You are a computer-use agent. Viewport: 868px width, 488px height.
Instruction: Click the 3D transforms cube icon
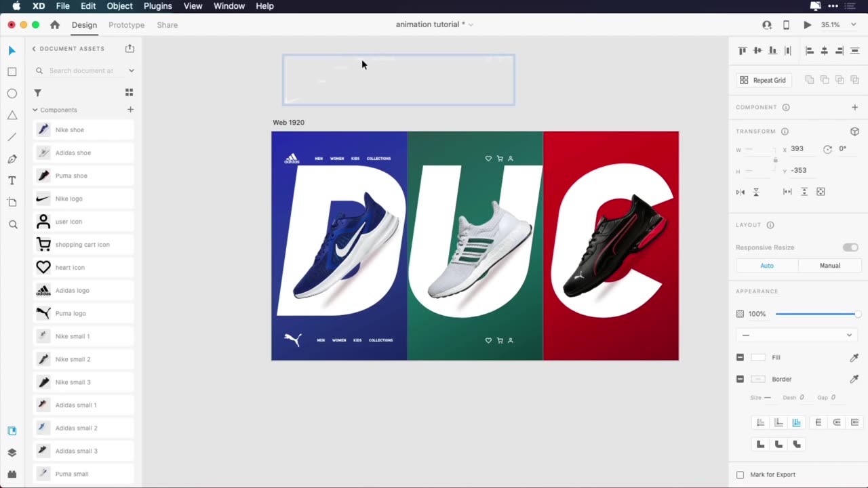click(854, 131)
